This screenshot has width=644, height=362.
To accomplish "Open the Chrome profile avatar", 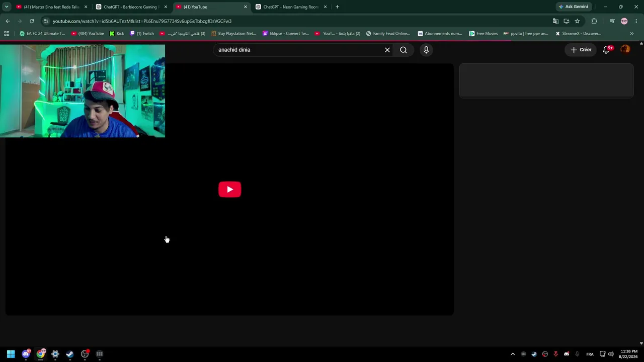I will tap(624, 21).
